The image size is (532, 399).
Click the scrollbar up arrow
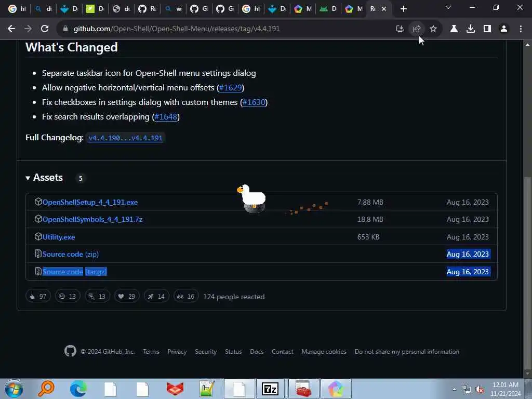coord(527,45)
